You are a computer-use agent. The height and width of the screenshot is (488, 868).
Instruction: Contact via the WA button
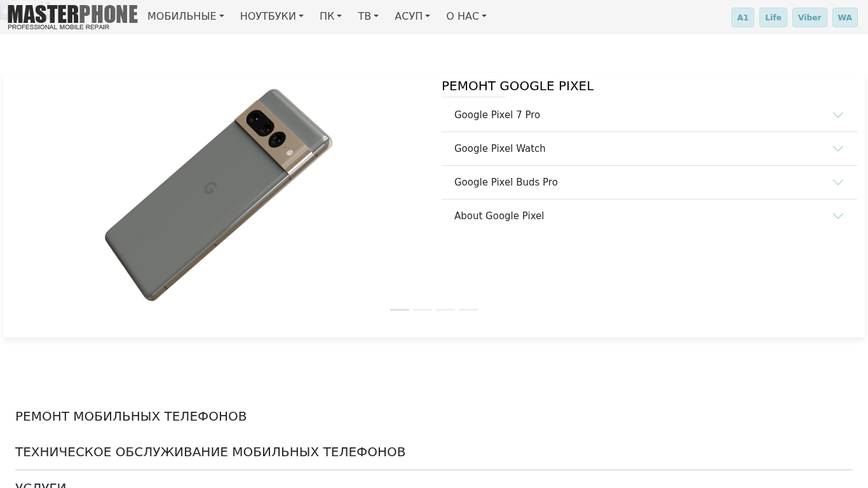(x=844, y=18)
